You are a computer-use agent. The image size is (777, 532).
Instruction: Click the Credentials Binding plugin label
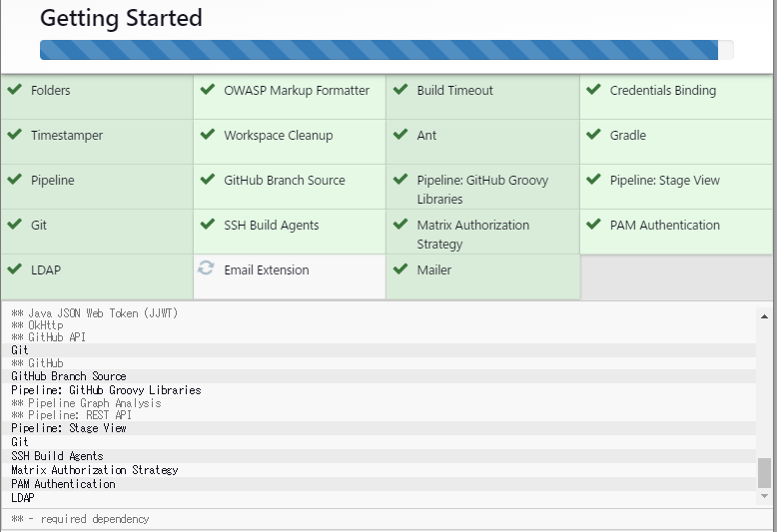662,91
